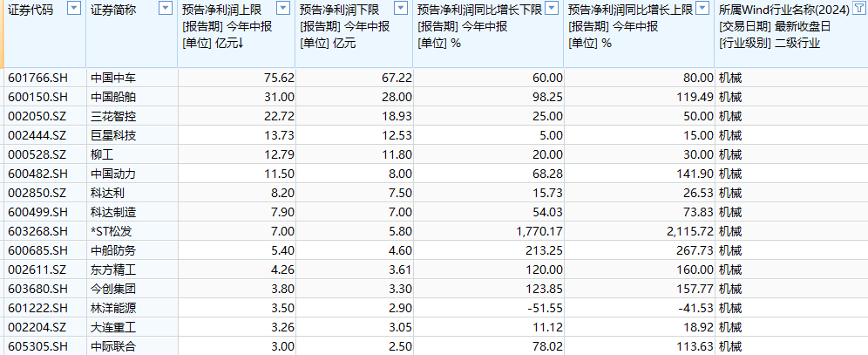Select 机械 industry cell in 中国中车 row
Image resolution: width=868 pixels, height=355 pixels.
pyautogui.click(x=730, y=78)
